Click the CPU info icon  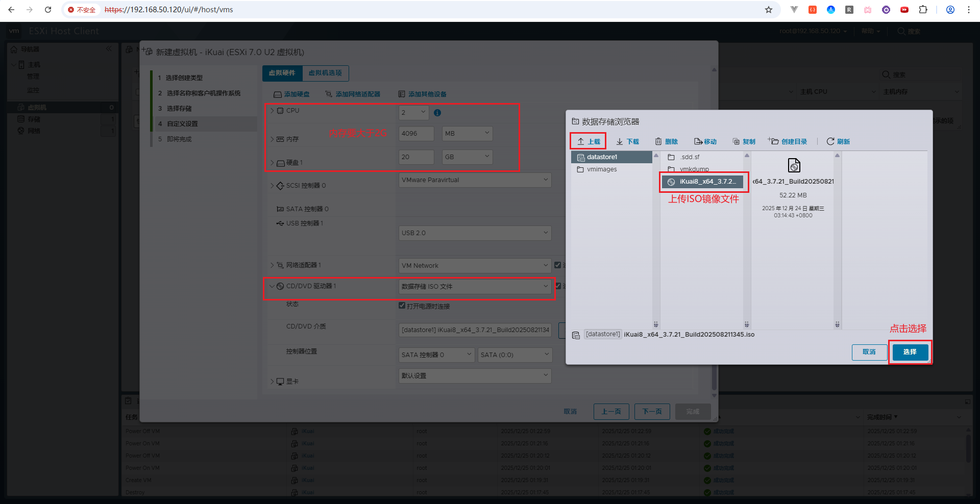coord(437,113)
